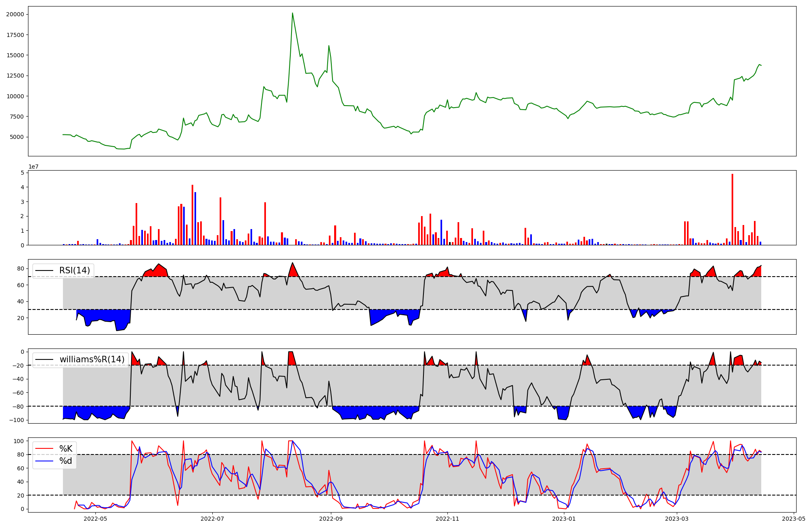This screenshot has height=528, width=812.
Task: Click the 1e7 scale label above the volume chart
Action: (33, 167)
